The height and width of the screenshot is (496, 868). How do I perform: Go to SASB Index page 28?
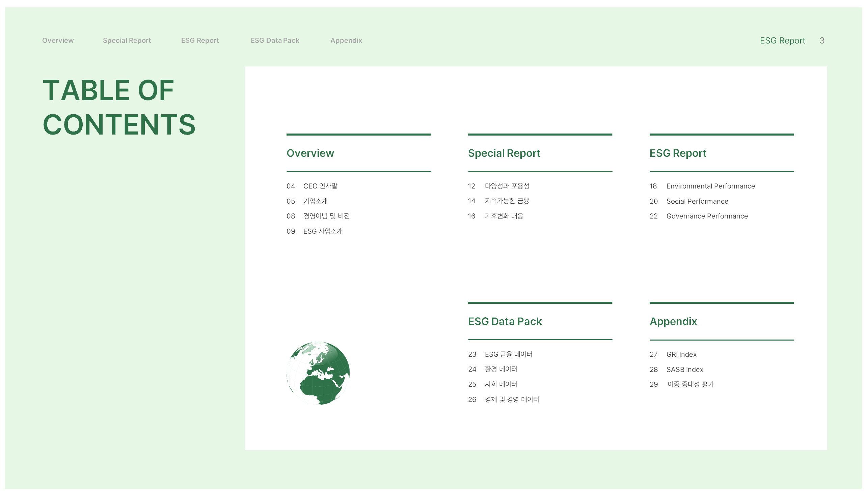(x=685, y=370)
